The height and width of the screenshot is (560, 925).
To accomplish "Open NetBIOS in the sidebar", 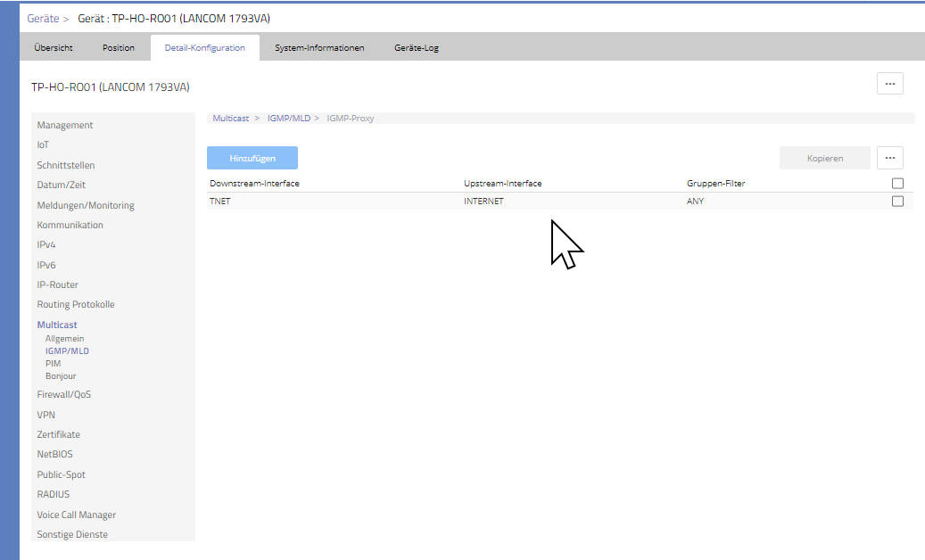I will [55, 454].
